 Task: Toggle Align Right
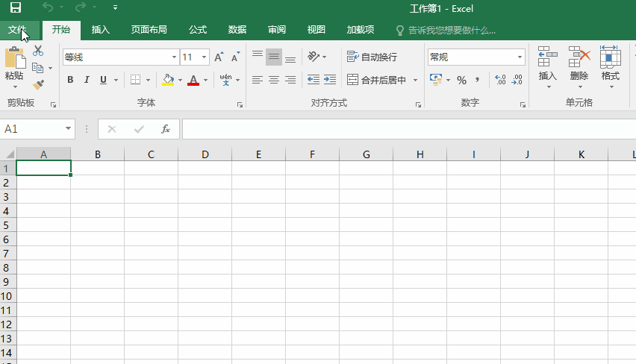click(290, 80)
